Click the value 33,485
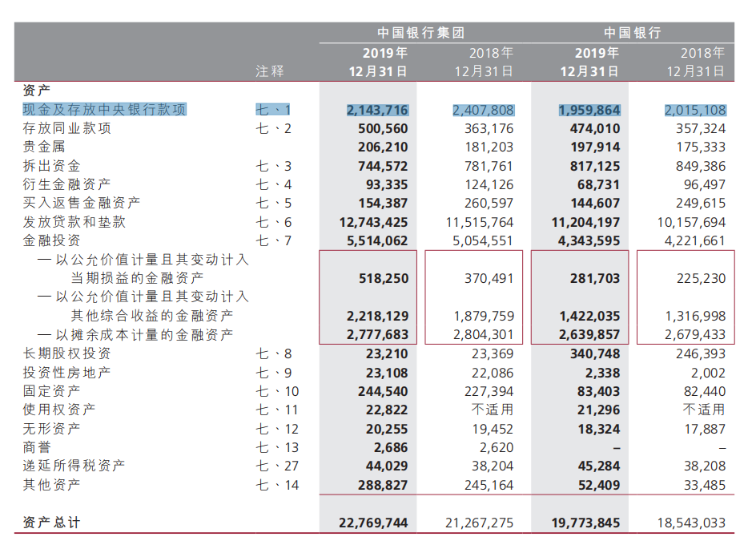756x545 pixels. (705, 485)
